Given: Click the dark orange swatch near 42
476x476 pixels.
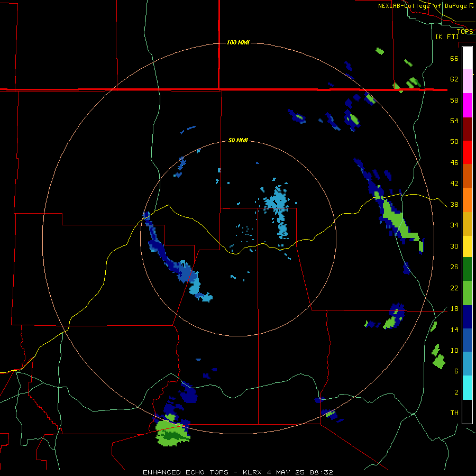Looking at the screenshot, I should click(x=467, y=176).
